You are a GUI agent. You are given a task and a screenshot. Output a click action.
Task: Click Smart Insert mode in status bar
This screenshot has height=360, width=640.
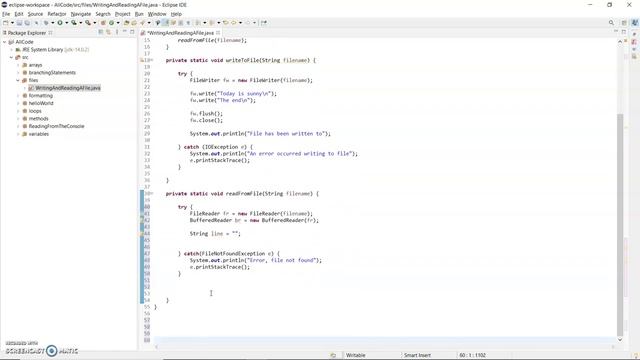pos(417,355)
